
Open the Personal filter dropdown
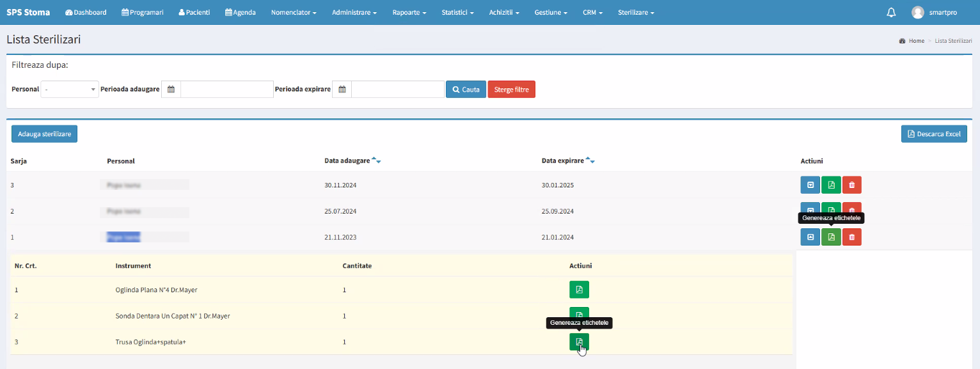70,90
